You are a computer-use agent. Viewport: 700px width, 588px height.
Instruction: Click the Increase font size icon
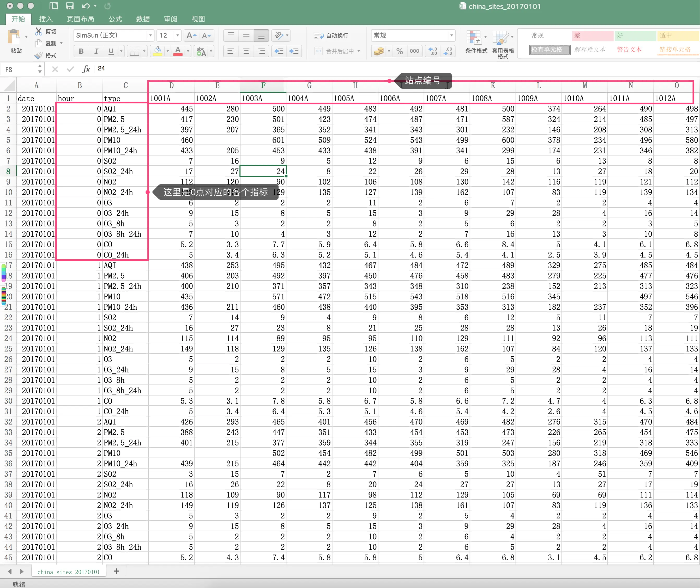(x=191, y=35)
